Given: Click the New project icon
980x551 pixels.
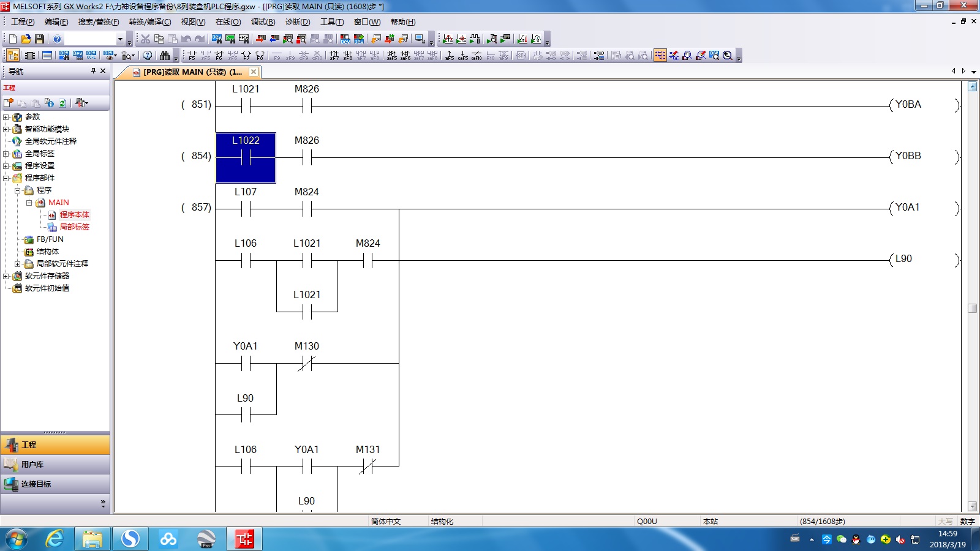Looking at the screenshot, I should (x=13, y=39).
